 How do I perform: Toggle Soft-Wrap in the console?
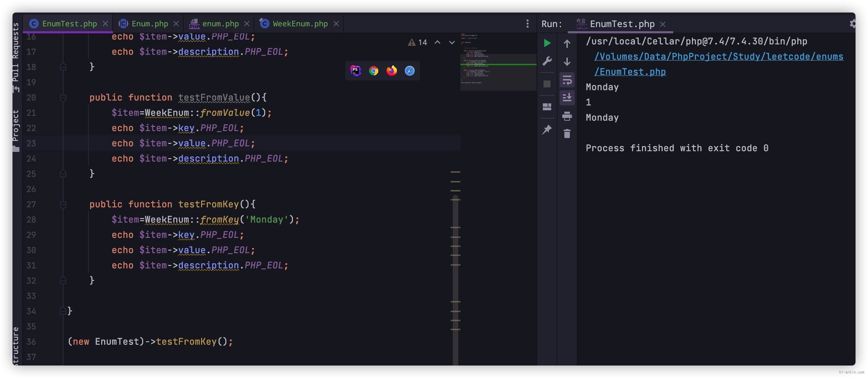pyautogui.click(x=567, y=80)
